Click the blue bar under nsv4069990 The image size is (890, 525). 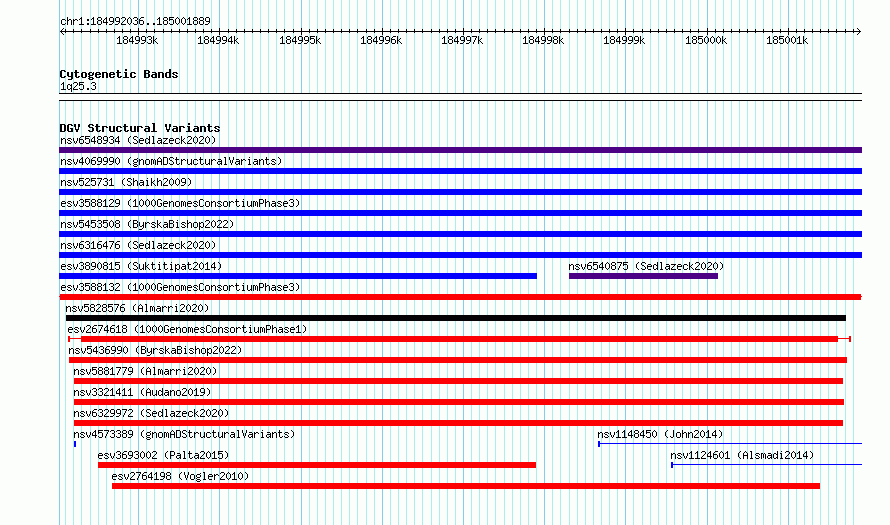[460, 171]
